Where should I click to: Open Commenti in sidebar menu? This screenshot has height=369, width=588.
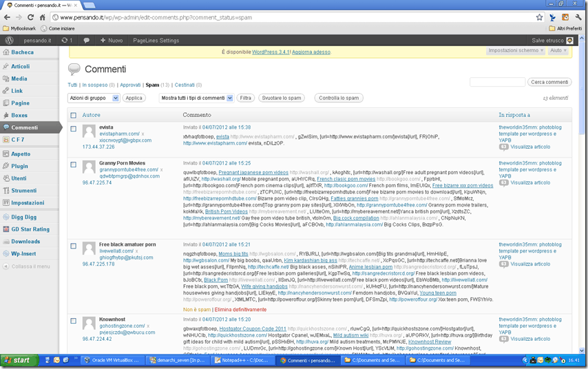coord(30,127)
